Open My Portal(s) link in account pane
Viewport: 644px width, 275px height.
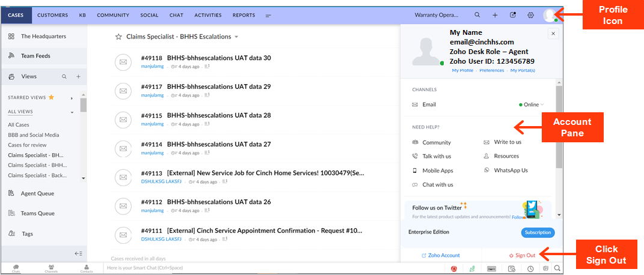[523, 70]
